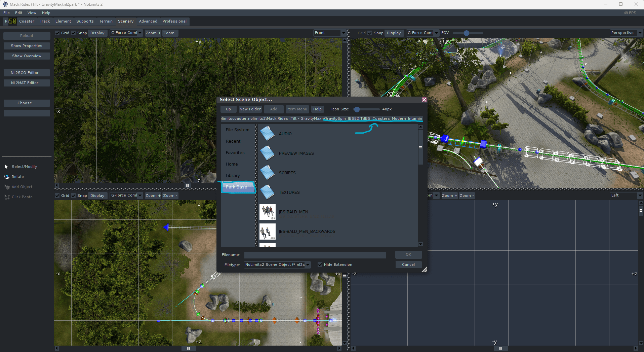Click Show Properties button
The image size is (644, 352).
[27, 46]
